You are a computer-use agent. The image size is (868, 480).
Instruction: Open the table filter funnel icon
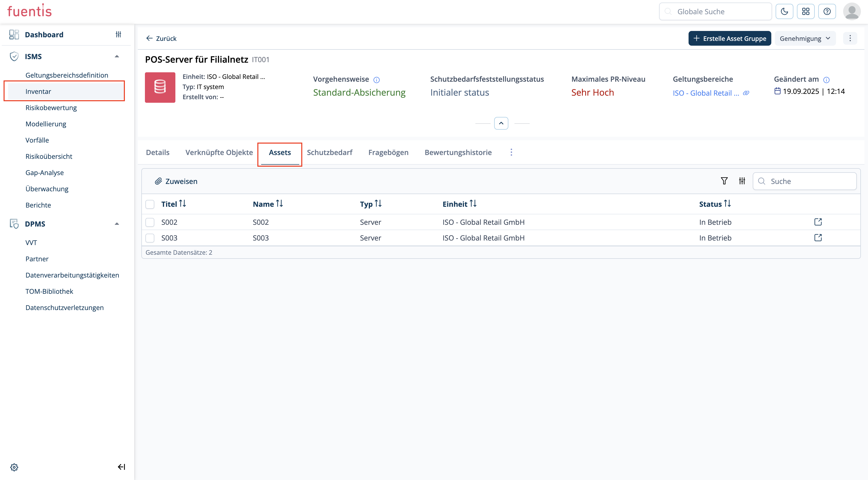tap(724, 181)
